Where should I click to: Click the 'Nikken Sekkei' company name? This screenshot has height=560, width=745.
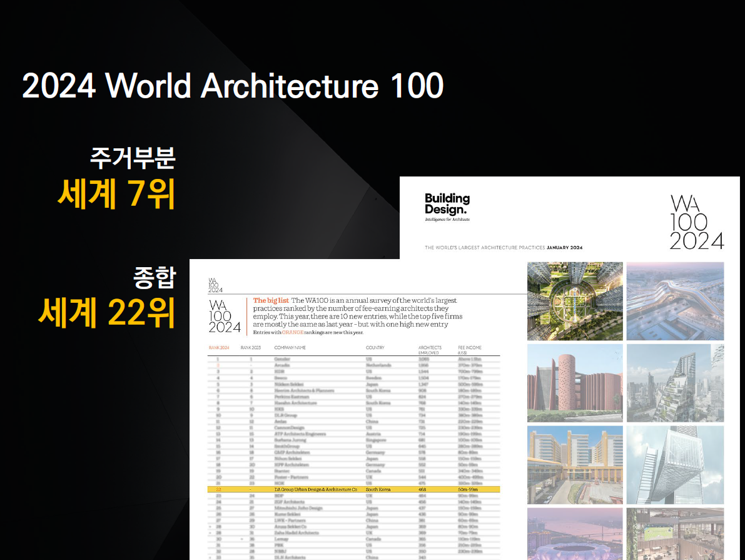289,384
